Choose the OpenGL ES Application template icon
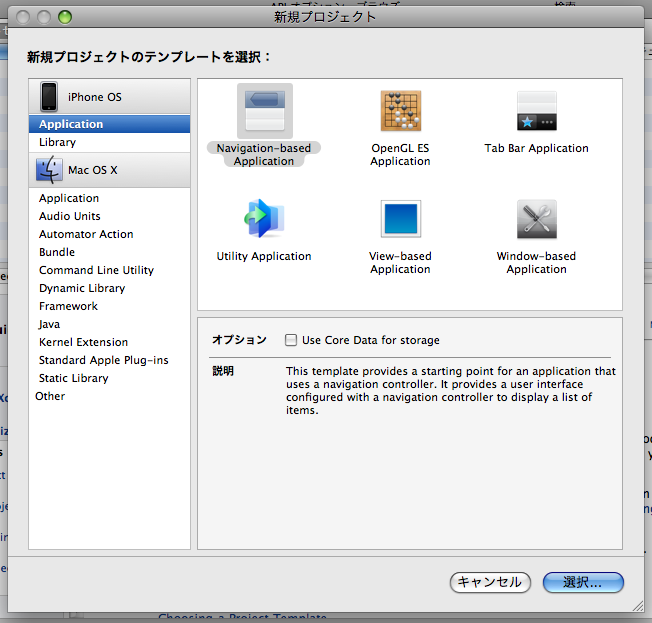 pos(400,111)
